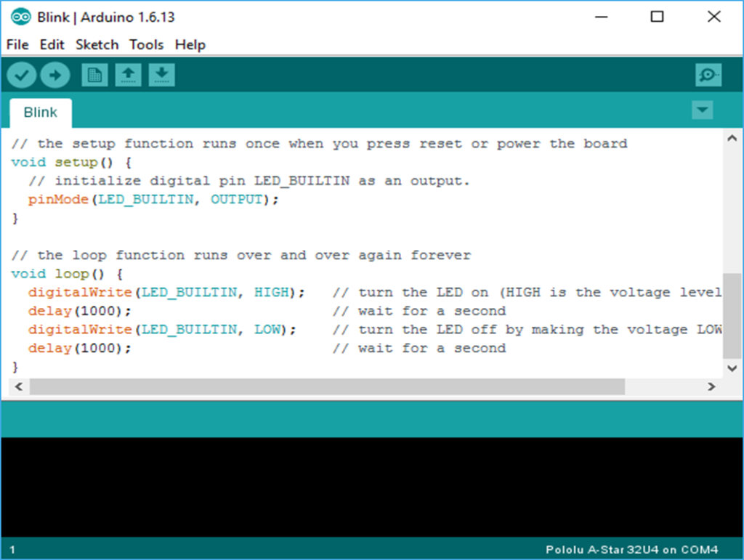Open the Help menu
Screen dimensions: 744x560
190,44
